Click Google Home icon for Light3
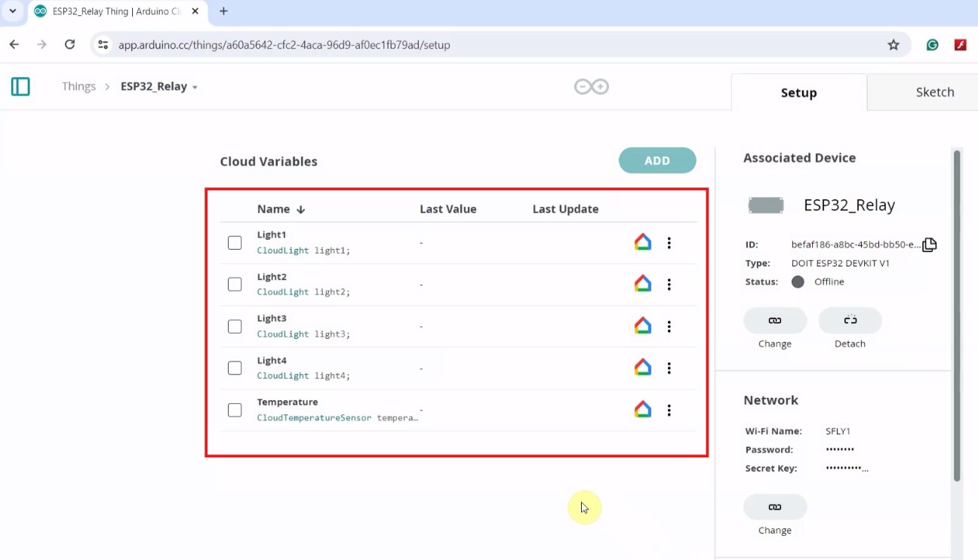 (x=642, y=326)
